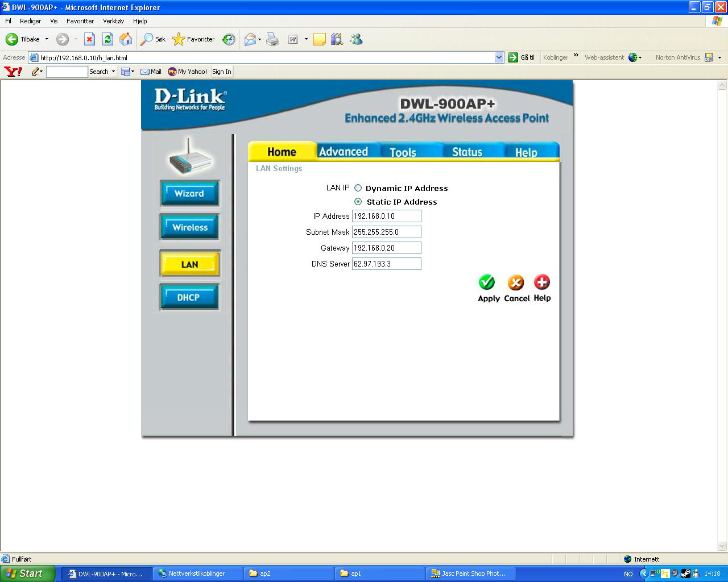Click the yellow LAN sidebar button

(x=189, y=264)
